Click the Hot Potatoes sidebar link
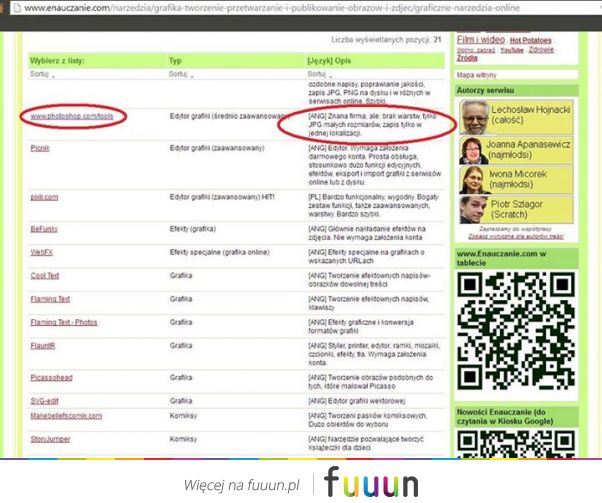The image size is (602, 503). (531, 40)
